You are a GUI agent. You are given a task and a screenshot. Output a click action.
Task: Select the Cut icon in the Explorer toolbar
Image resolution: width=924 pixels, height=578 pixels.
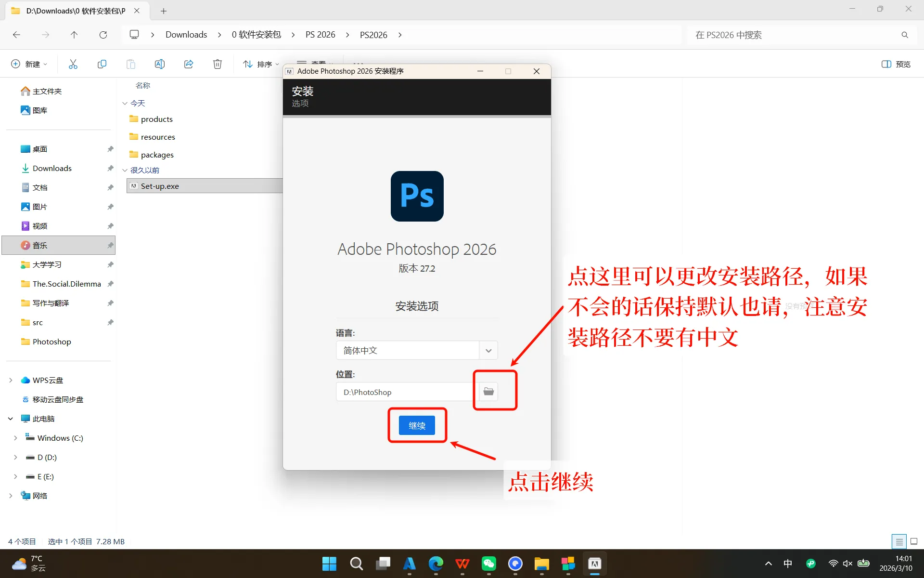coord(73,64)
